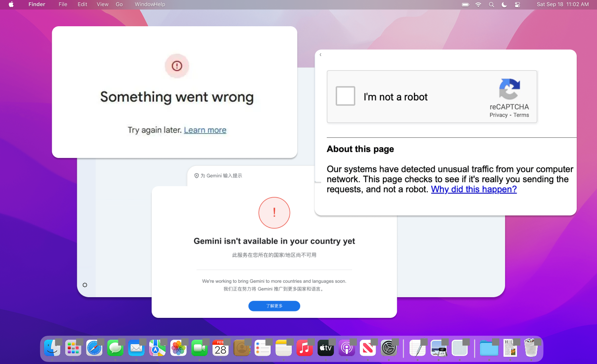The width and height of the screenshot is (597, 364).
Task: Open the Learn more link
Action: coord(205,130)
